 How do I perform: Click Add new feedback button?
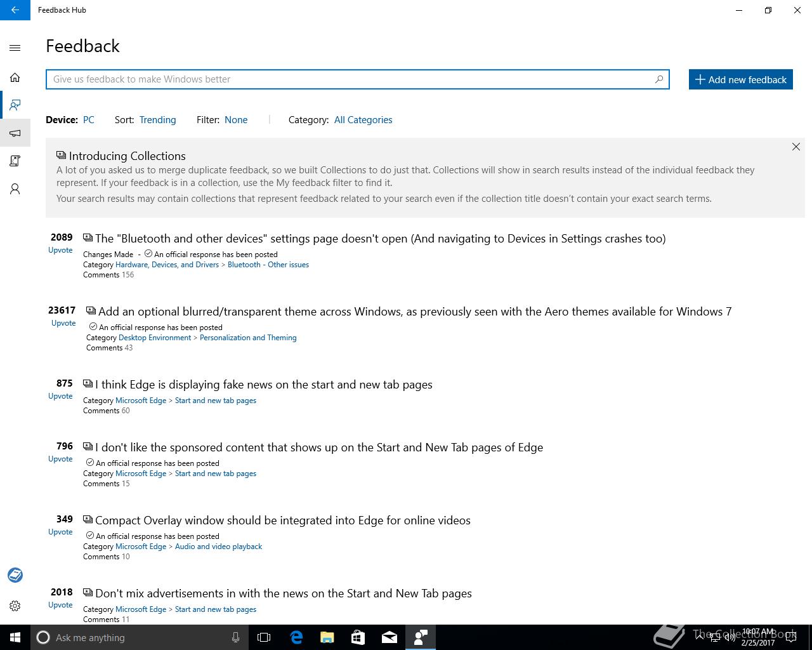741,79
